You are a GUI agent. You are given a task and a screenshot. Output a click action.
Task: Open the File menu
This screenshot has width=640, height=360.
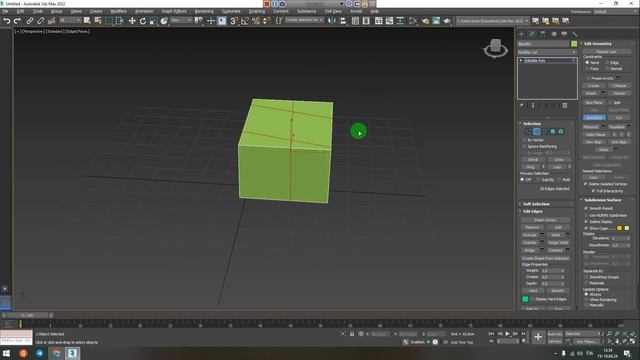click(5, 11)
